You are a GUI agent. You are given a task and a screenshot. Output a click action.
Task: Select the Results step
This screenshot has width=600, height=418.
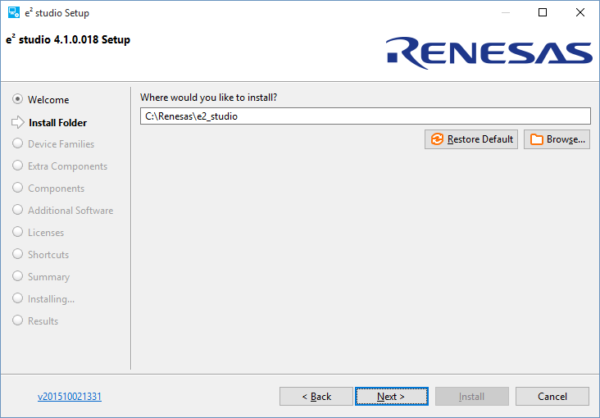(x=43, y=321)
